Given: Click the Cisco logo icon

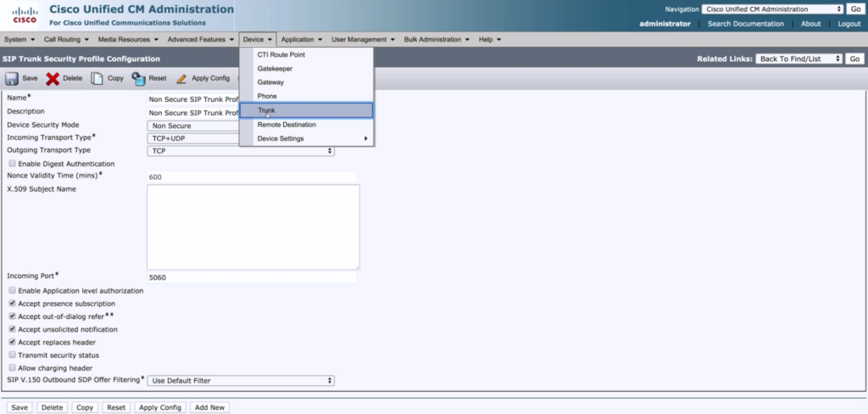Looking at the screenshot, I should click(x=25, y=15).
